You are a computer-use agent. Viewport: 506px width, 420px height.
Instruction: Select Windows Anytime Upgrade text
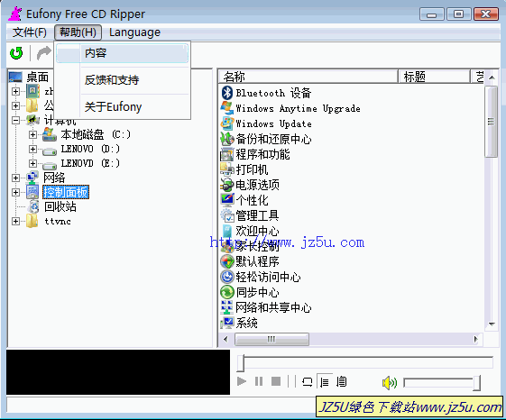click(298, 108)
